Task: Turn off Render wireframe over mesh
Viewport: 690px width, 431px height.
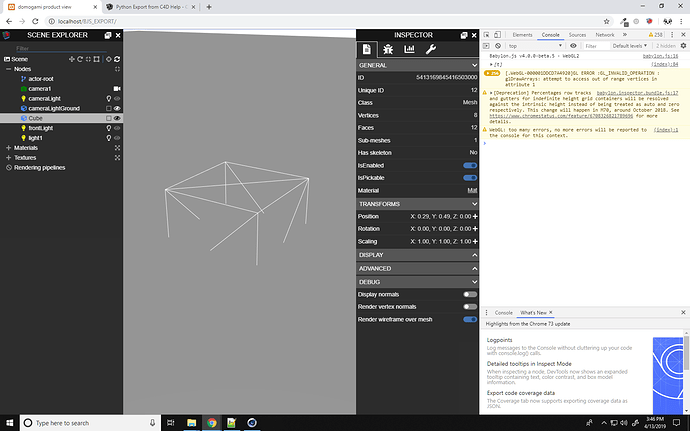Action: click(470, 319)
